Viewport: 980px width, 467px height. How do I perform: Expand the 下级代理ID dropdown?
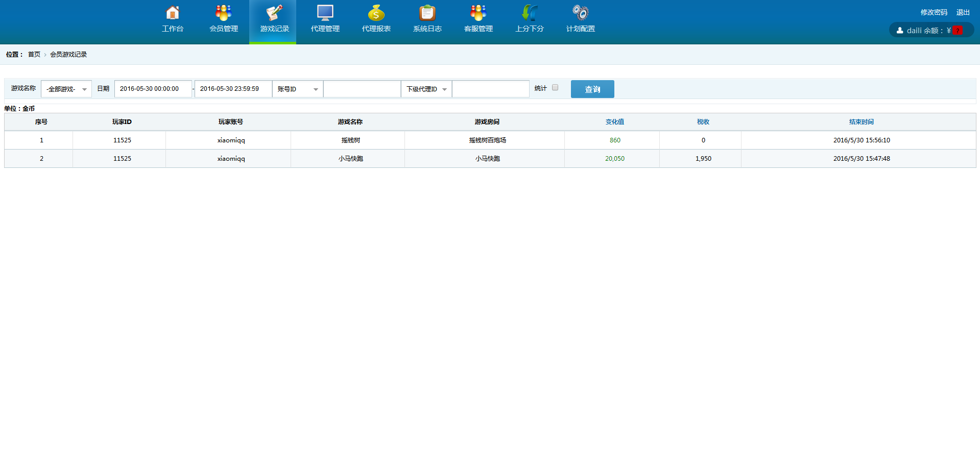[426, 89]
